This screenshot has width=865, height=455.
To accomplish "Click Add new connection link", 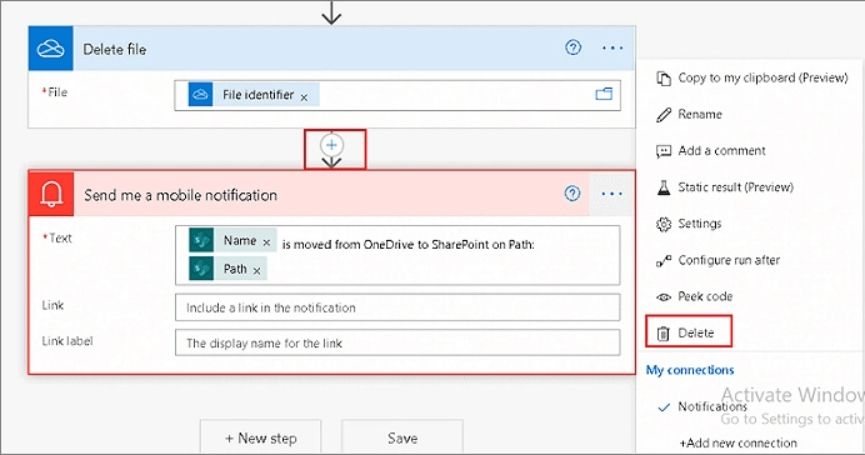I will 737,442.
